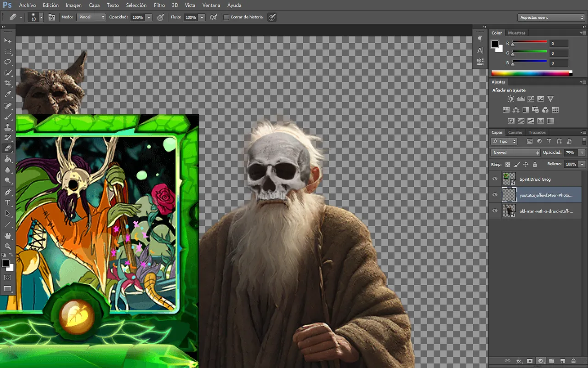
Task: Toggle the Quick Mask mode
Action: point(8,277)
